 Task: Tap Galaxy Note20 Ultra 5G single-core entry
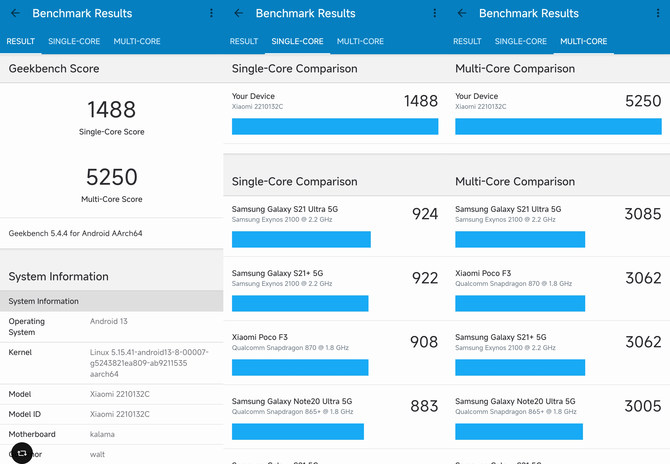[x=335, y=417]
